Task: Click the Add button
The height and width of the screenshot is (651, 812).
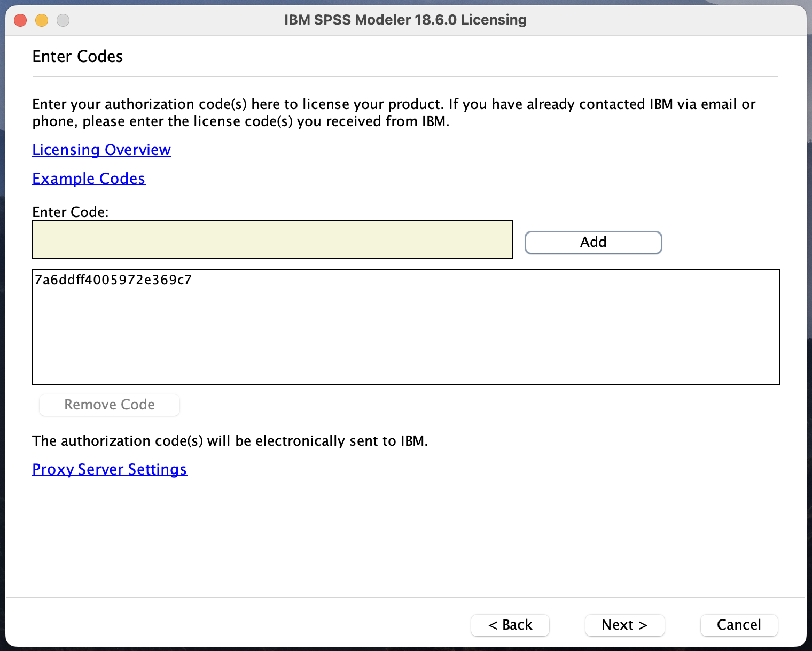Action: click(x=594, y=243)
